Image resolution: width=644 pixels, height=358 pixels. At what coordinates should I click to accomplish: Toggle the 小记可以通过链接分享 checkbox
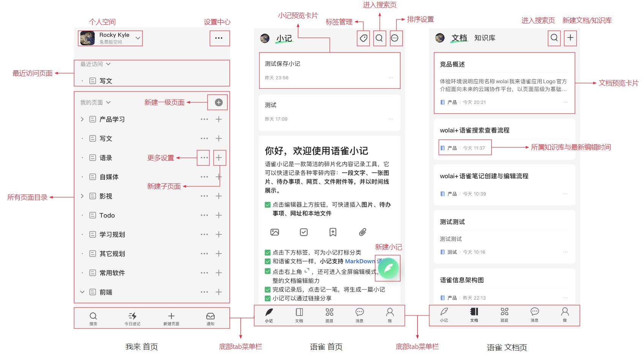(x=267, y=298)
